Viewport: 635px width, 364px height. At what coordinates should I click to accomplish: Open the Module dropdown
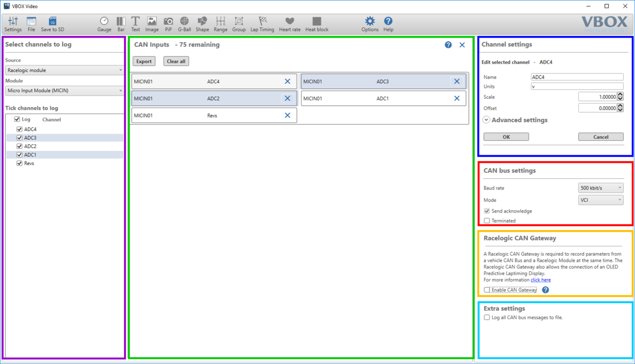[x=64, y=91]
